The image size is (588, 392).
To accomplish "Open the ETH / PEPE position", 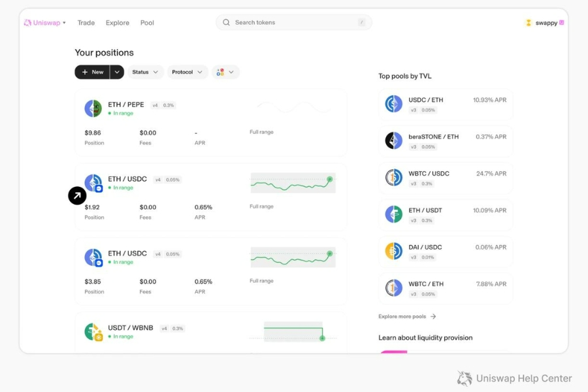I will tap(211, 123).
